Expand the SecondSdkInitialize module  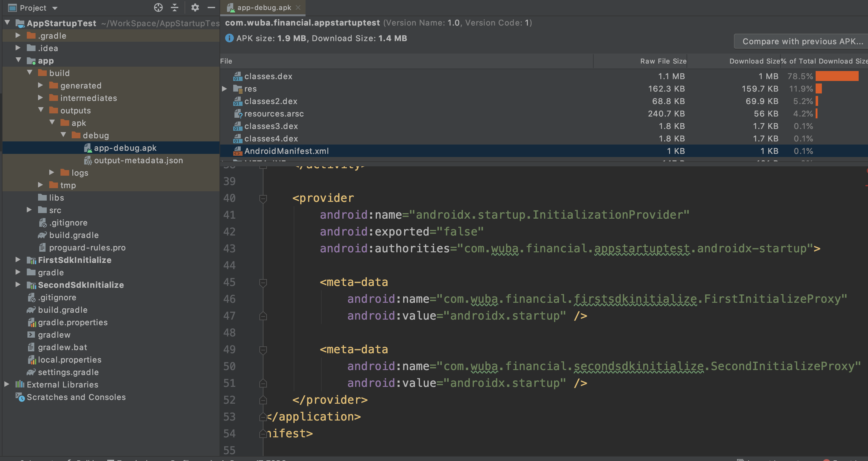point(18,285)
